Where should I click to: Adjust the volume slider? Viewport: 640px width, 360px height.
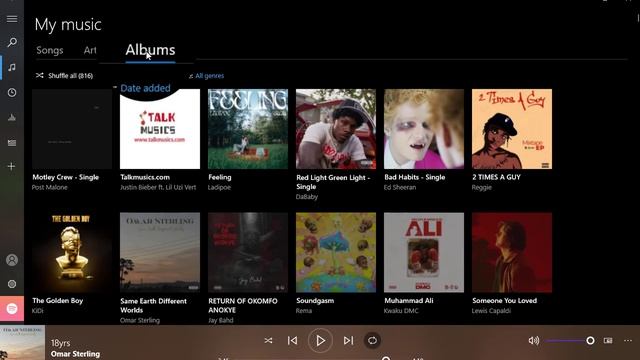point(570,340)
